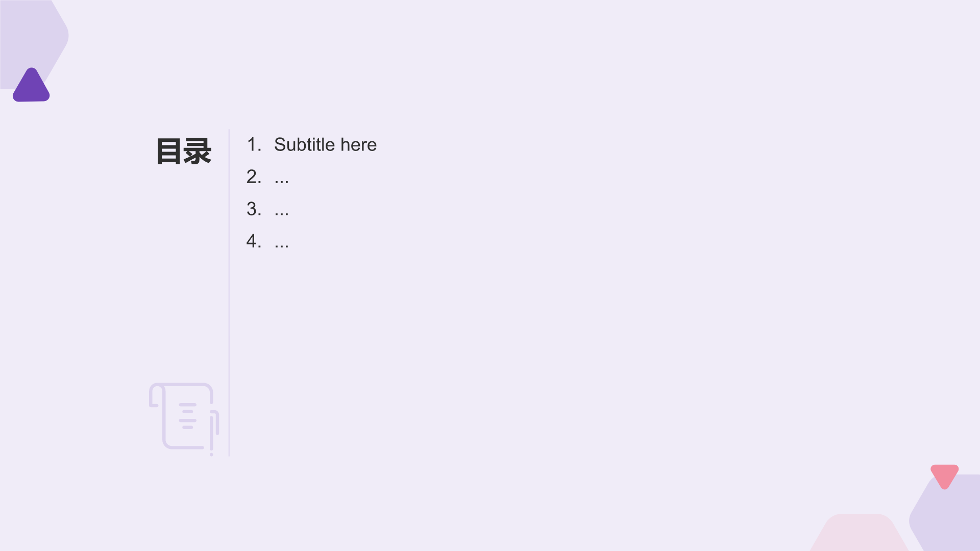Click the ellipsis text of item 4

281,242
